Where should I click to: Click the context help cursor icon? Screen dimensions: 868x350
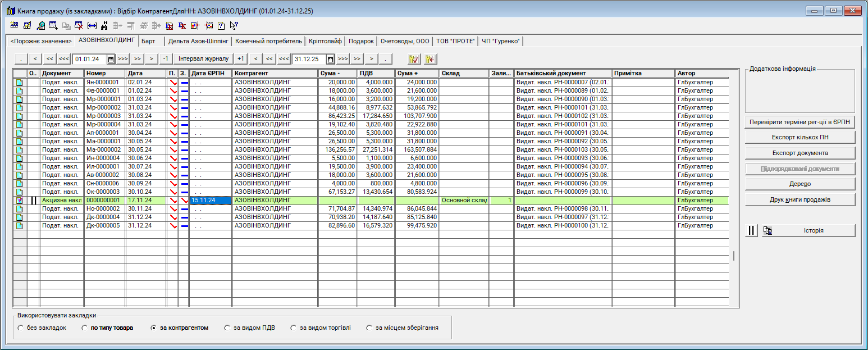click(234, 25)
